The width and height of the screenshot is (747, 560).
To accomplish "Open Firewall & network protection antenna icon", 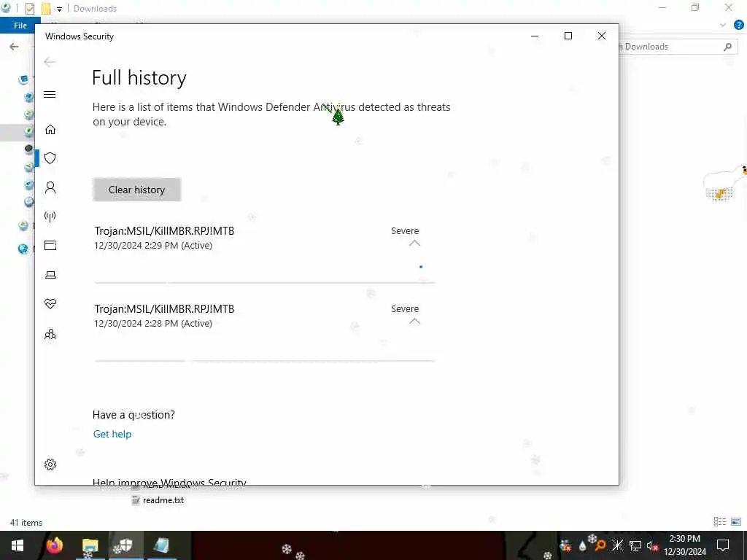I will pos(50,217).
